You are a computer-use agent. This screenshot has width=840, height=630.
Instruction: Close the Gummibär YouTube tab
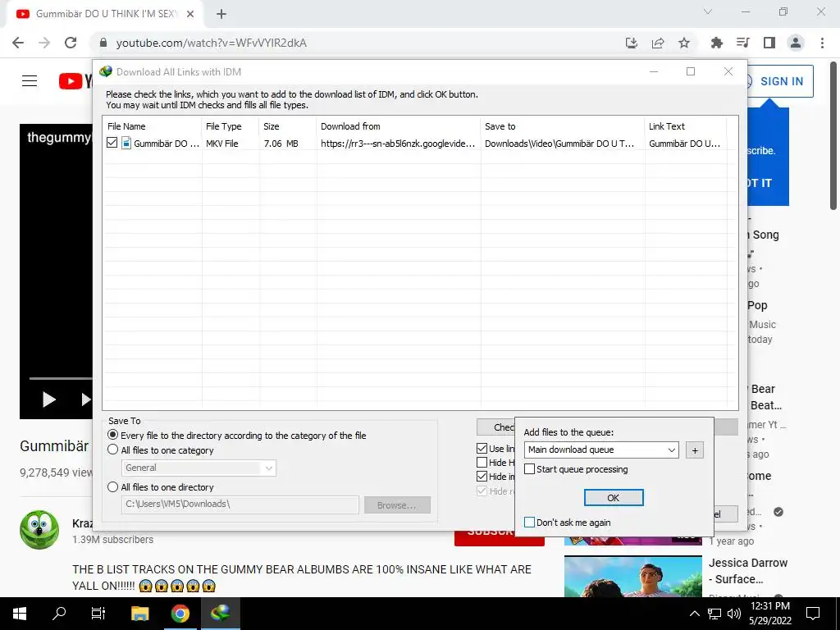(190, 14)
